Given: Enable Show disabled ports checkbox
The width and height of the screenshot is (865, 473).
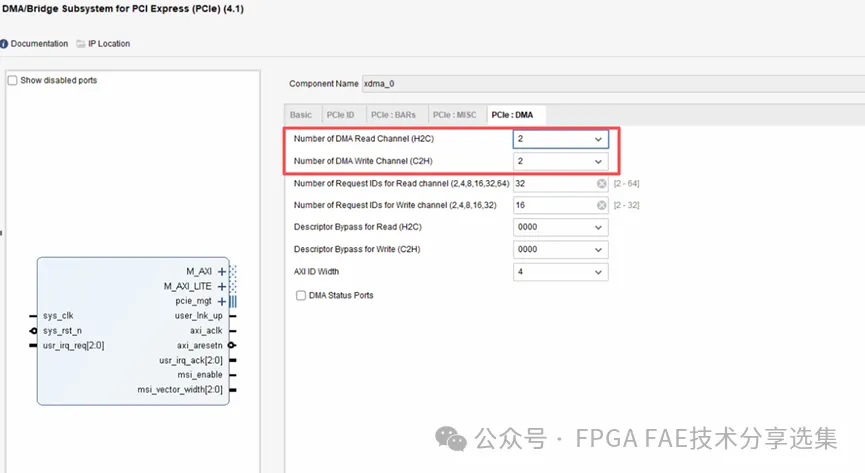Looking at the screenshot, I should click(x=12, y=80).
